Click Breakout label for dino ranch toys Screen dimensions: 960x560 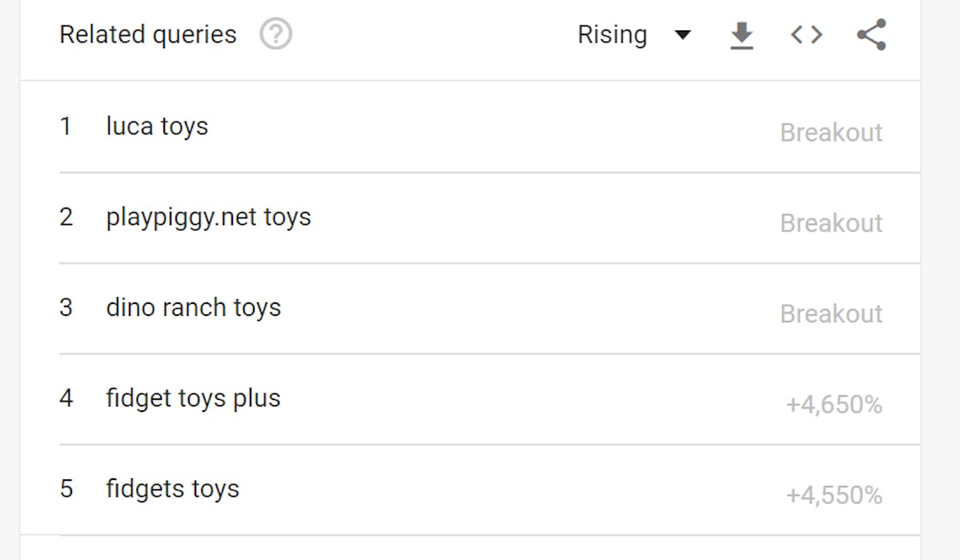(831, 314)
